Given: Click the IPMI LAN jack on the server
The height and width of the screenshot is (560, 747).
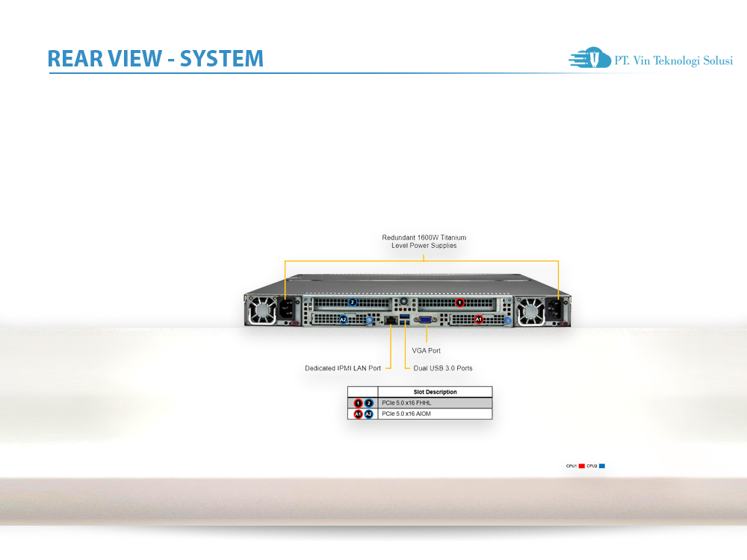Looking at the screenshot, I should tap(391, 320).
